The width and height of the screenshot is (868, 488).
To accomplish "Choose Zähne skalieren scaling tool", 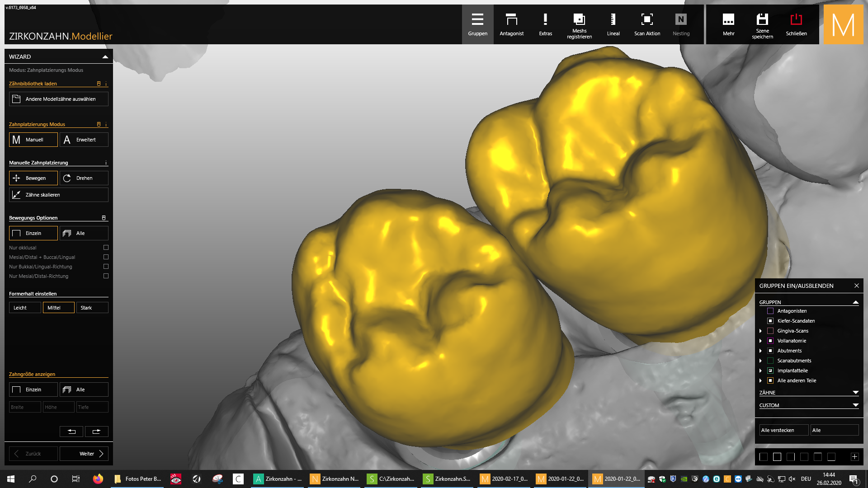I will [58, 195].
